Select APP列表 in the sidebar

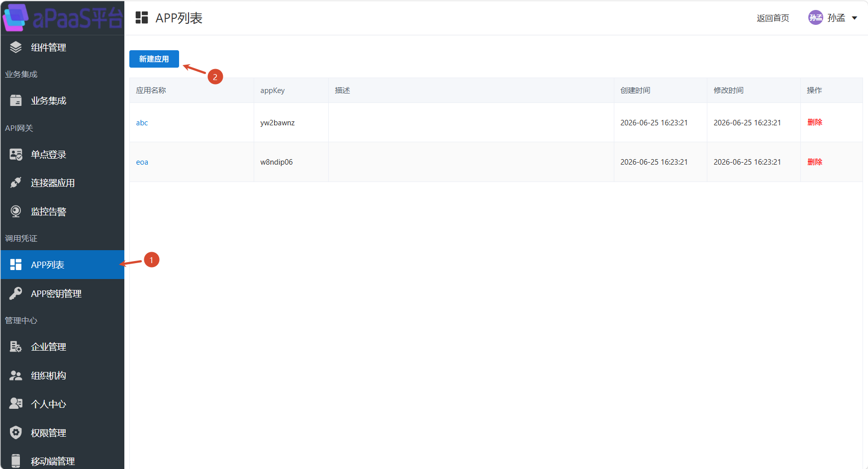tap(62, 265)
